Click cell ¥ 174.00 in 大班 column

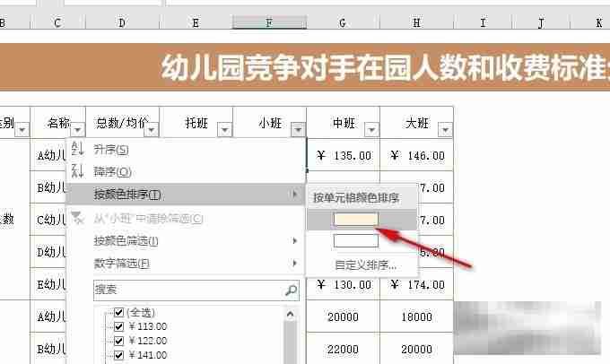pos(416,285)
